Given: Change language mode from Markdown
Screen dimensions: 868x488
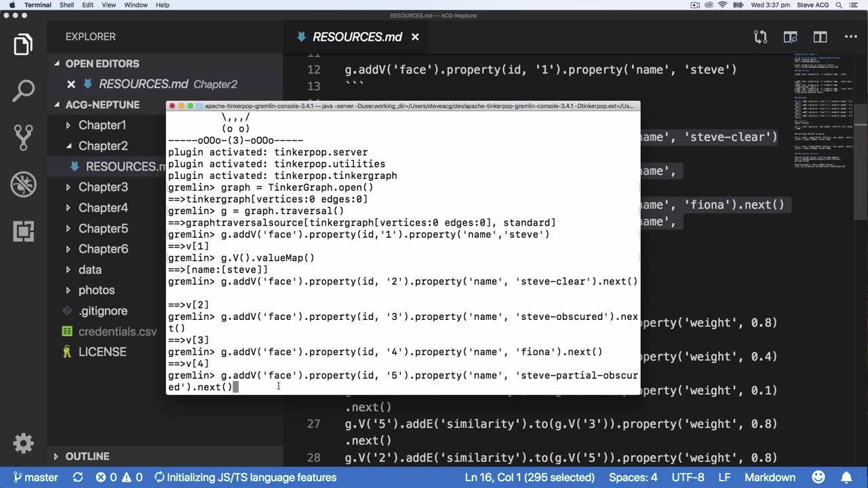Looking at the screenshot, I should 770,477.
